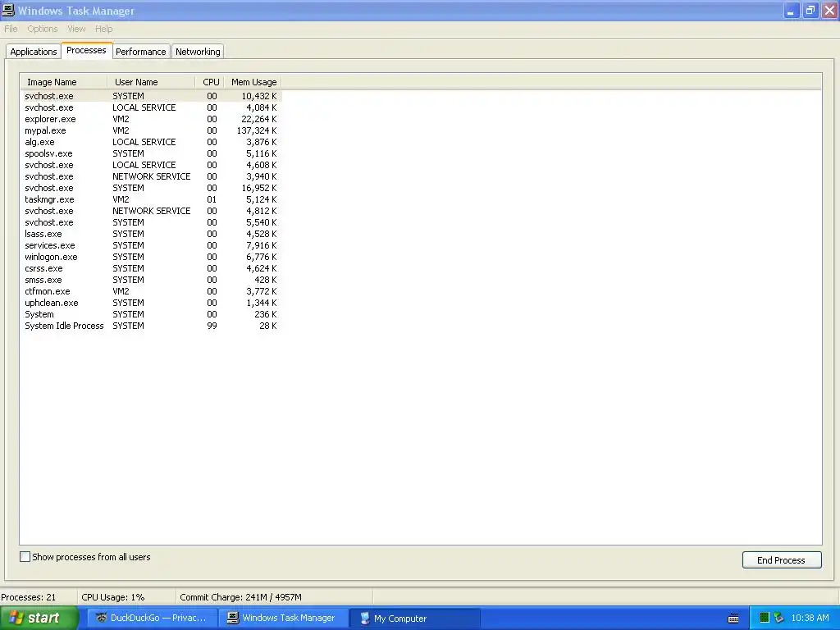Viewport: 840px width, 630px height.
Task: Switch to Windows Task Manager taskbar button
Action: point(283,618)
